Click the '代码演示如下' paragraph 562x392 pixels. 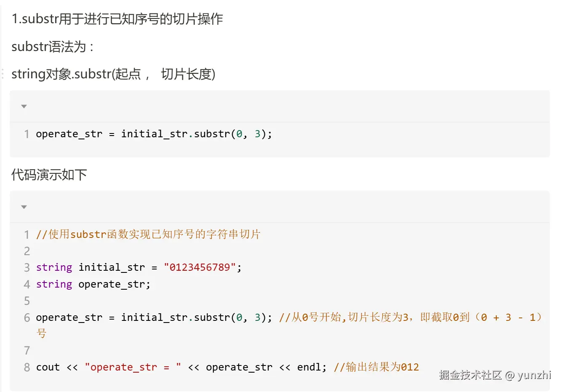49,175
